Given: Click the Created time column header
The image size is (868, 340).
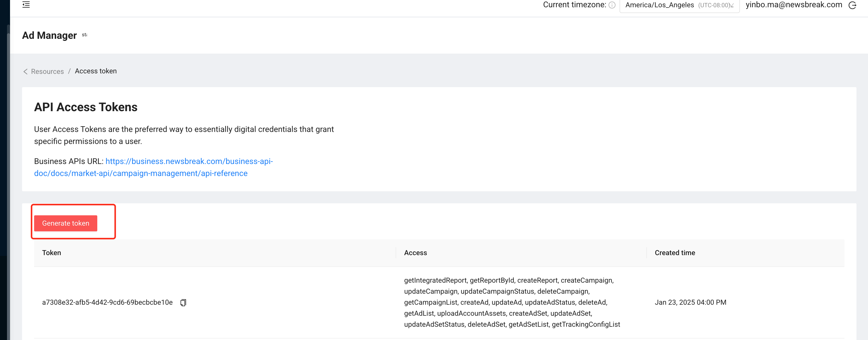Looking at the screenshot, I should click(675, 252).
